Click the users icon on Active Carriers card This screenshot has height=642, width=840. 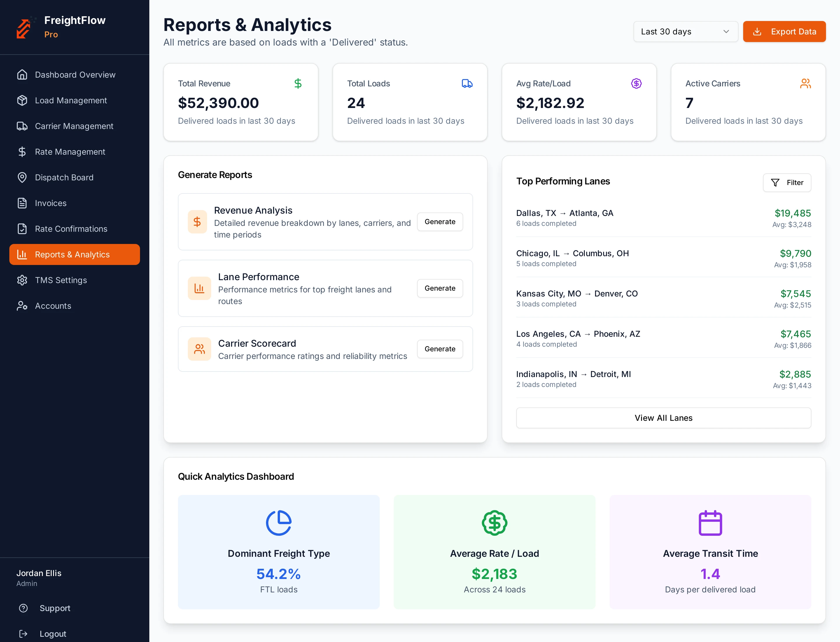point(806,83)
